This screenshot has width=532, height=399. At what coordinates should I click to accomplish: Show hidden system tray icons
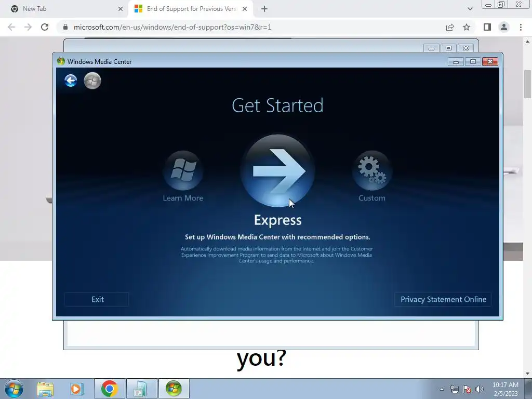pos(442,389)
